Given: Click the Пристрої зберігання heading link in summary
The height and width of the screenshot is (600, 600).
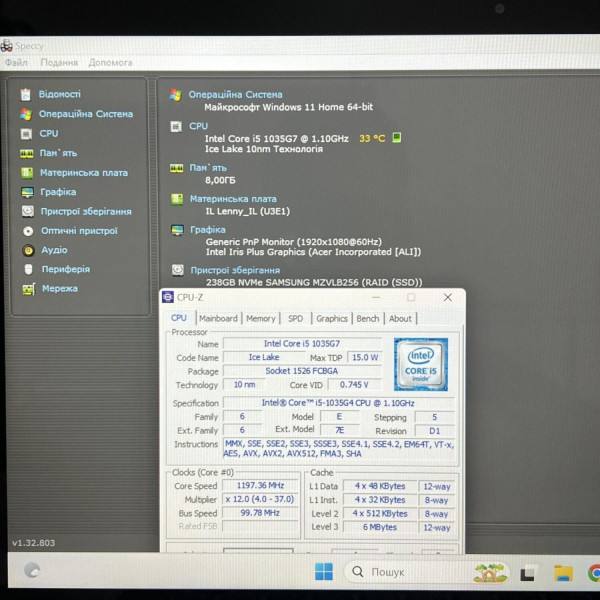Looking at the screenshot, I should click(235, 270).
